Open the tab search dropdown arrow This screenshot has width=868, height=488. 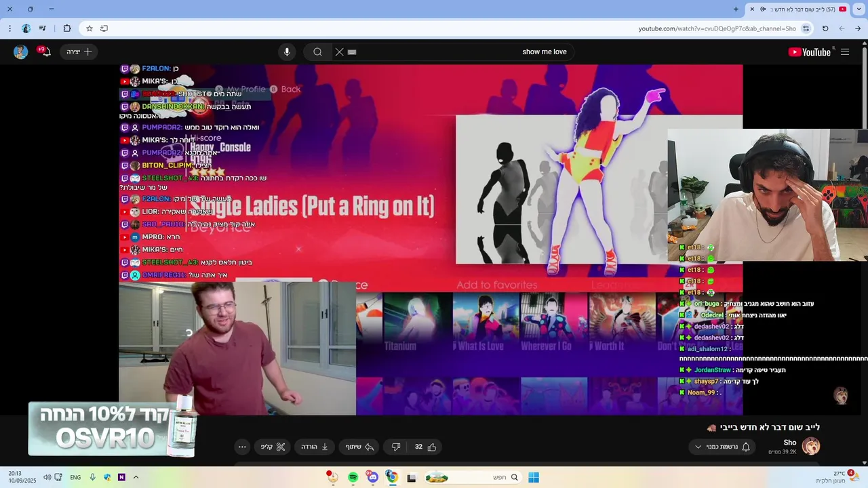click(859, 9)
